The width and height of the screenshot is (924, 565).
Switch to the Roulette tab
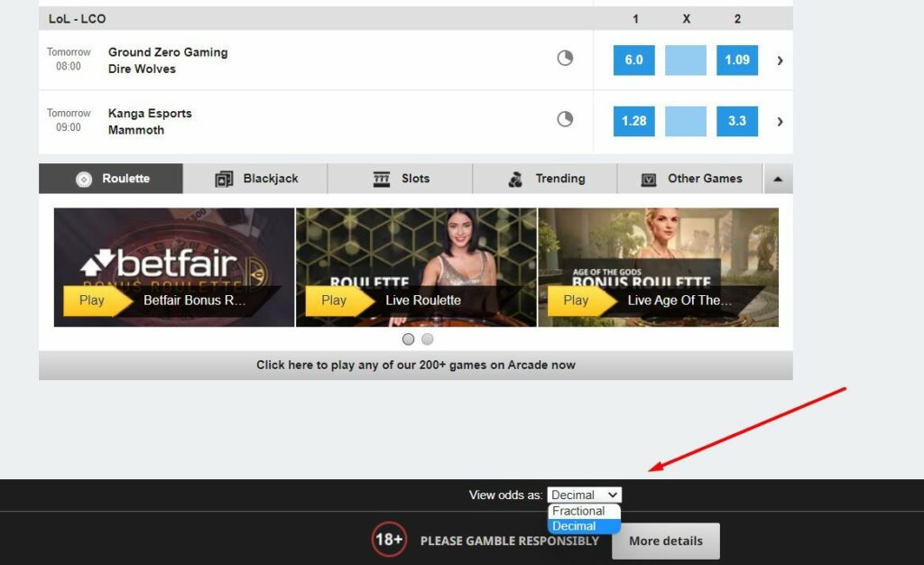coord(110,178)
